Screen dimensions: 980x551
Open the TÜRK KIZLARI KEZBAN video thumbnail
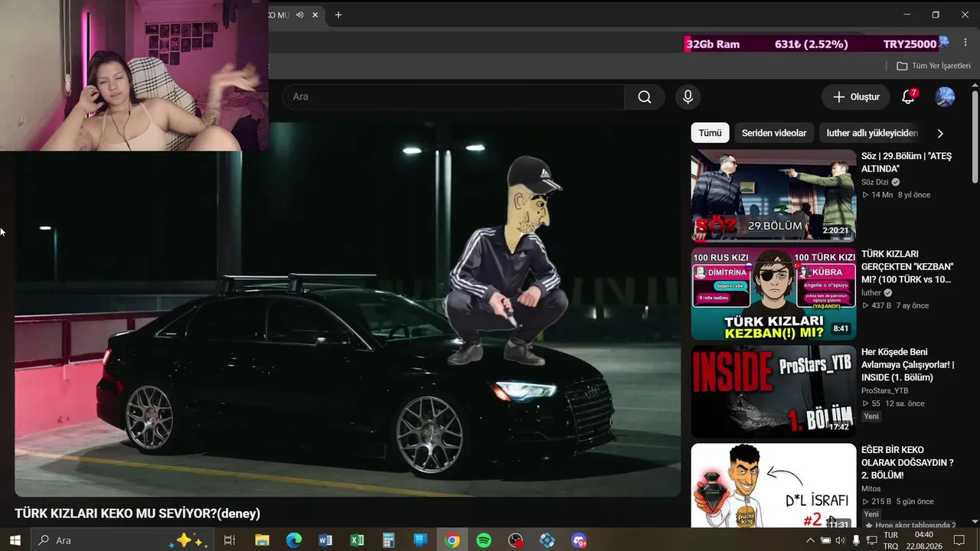773,294
